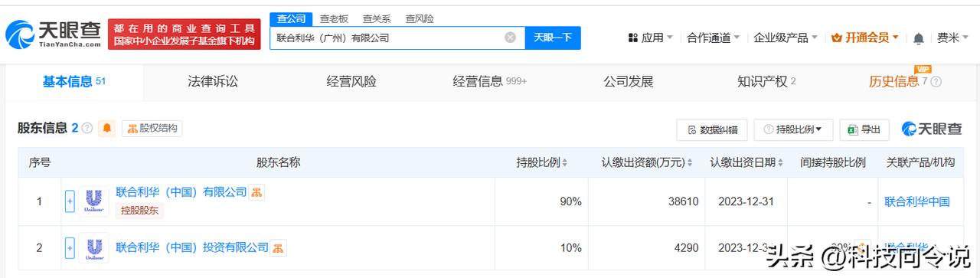
Task: Click the Unilever logo in row 2
Action: tap(93, 247)
